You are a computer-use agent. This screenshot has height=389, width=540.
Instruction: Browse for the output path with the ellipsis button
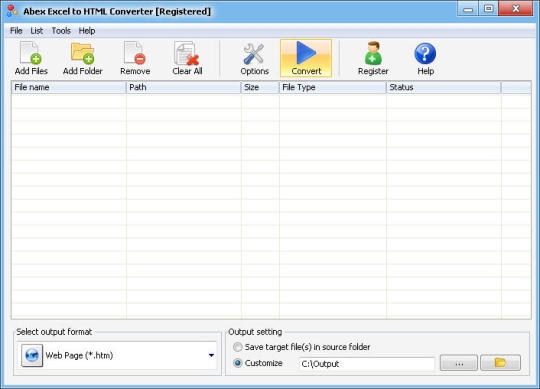point(459,363)
